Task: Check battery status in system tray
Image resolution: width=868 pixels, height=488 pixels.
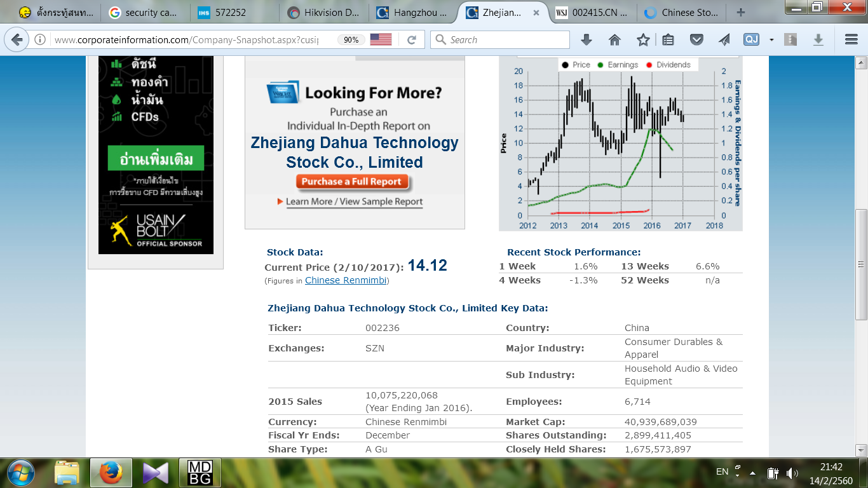Action: 773,473
